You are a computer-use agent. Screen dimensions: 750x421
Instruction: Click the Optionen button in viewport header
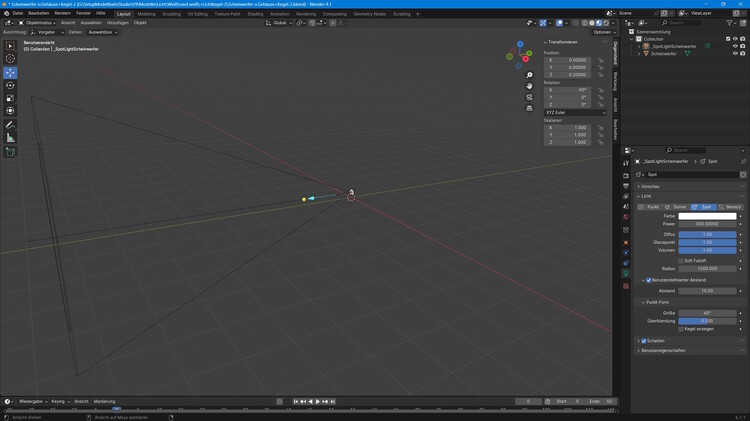click(603, 32)
